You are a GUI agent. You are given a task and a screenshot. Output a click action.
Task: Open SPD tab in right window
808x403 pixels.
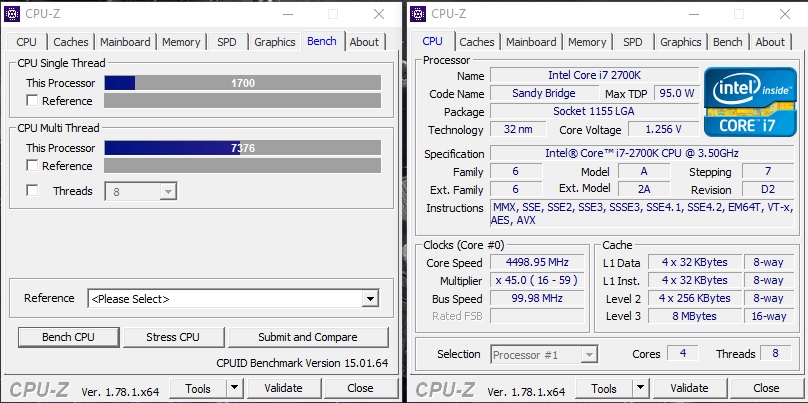[633, 42]
